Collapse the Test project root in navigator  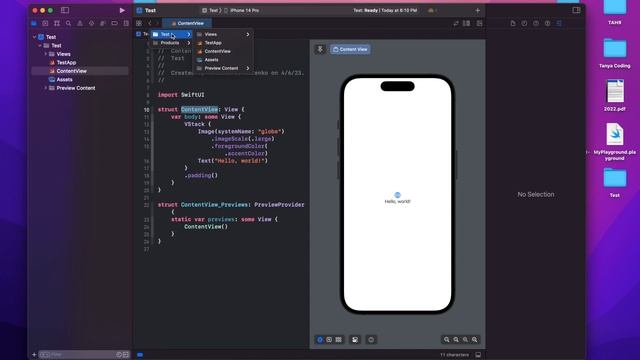[x=34, y=37]
